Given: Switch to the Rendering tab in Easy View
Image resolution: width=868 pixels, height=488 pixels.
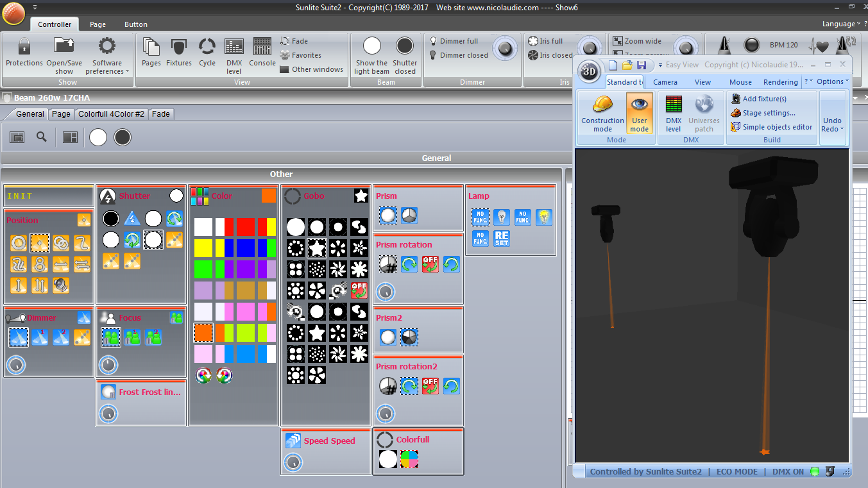Looking at the screenshot, I should (x=781, y=82).
